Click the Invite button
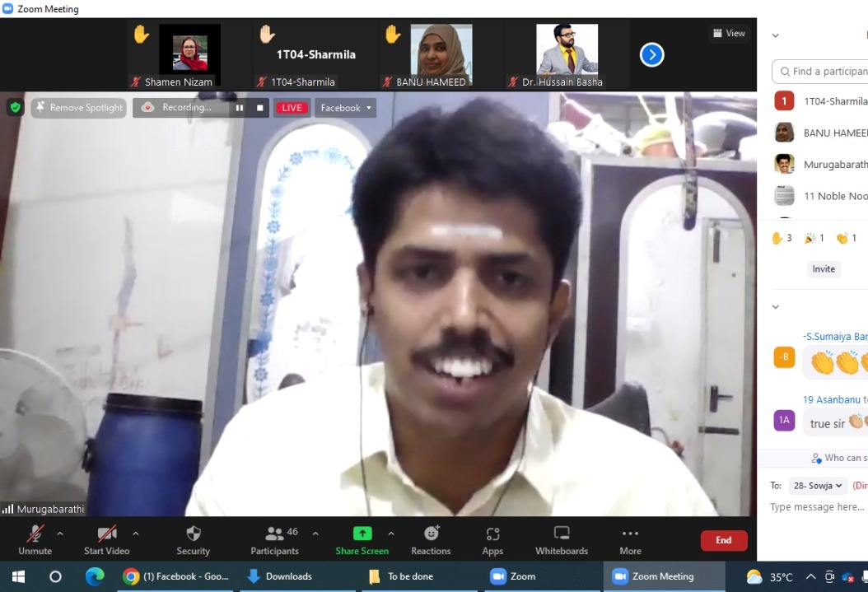This screenshot has height=592, width=868. point(824,269)
